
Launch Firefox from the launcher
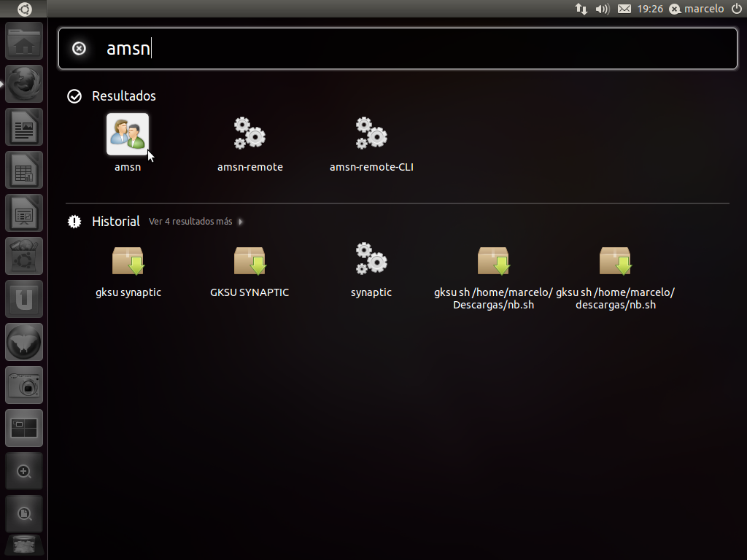click(25, 84)
